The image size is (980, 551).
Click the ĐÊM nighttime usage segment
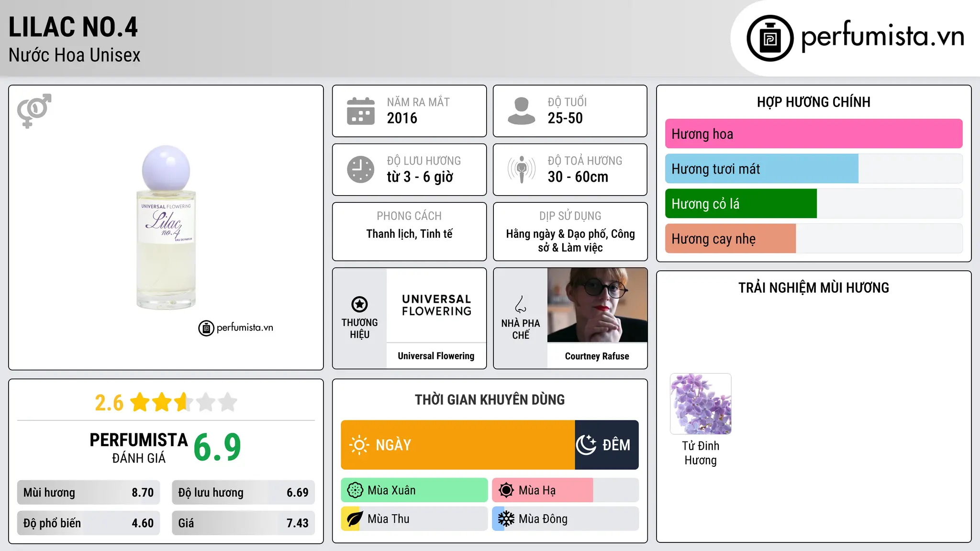607,445
